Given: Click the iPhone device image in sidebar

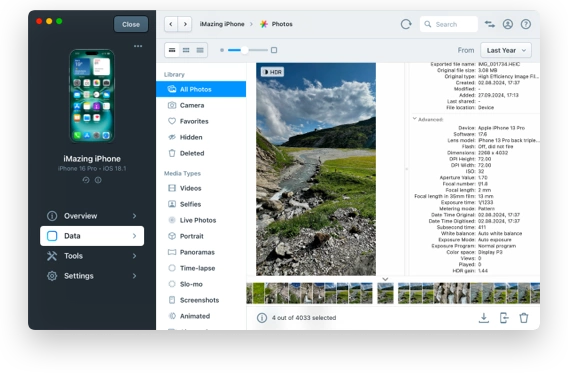Looking at the screenshot, I should click(x=92, y=96).
